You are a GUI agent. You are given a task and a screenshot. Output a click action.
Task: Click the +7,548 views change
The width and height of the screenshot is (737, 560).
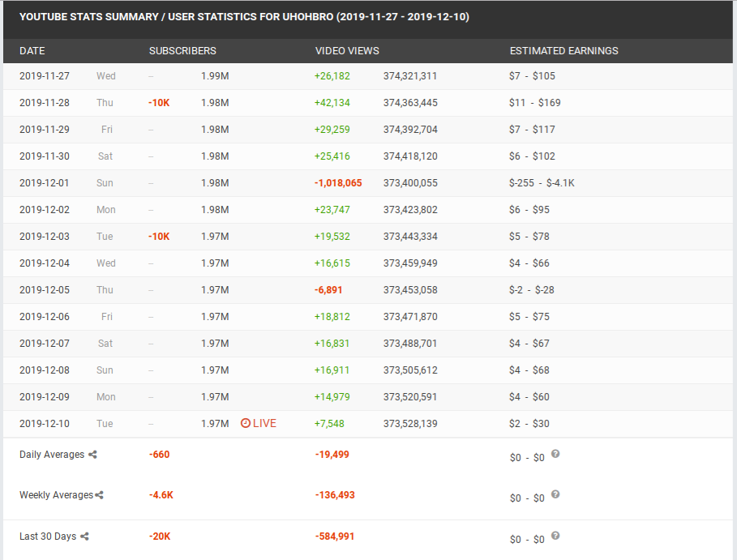click(x=329, y=424)
